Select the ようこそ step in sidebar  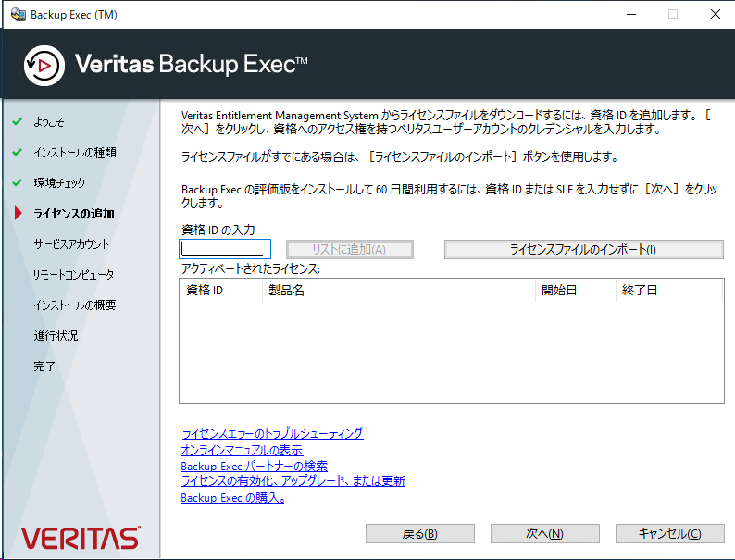[x=49, y=122]
